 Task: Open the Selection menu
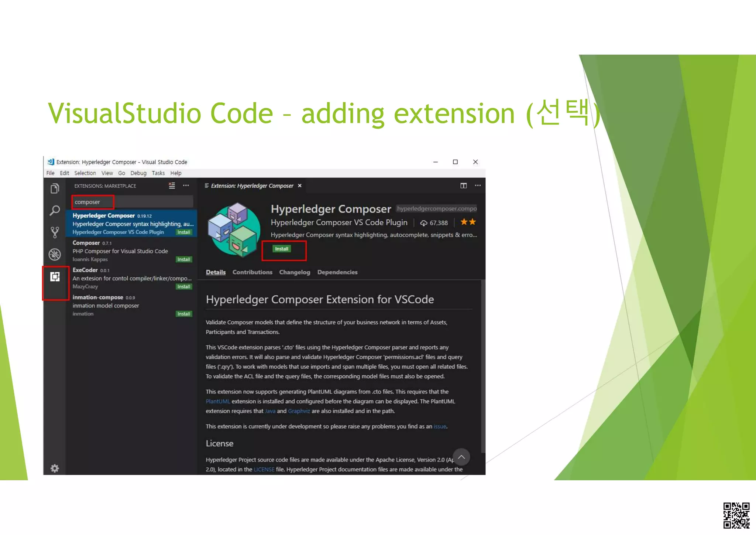point(85,173)
